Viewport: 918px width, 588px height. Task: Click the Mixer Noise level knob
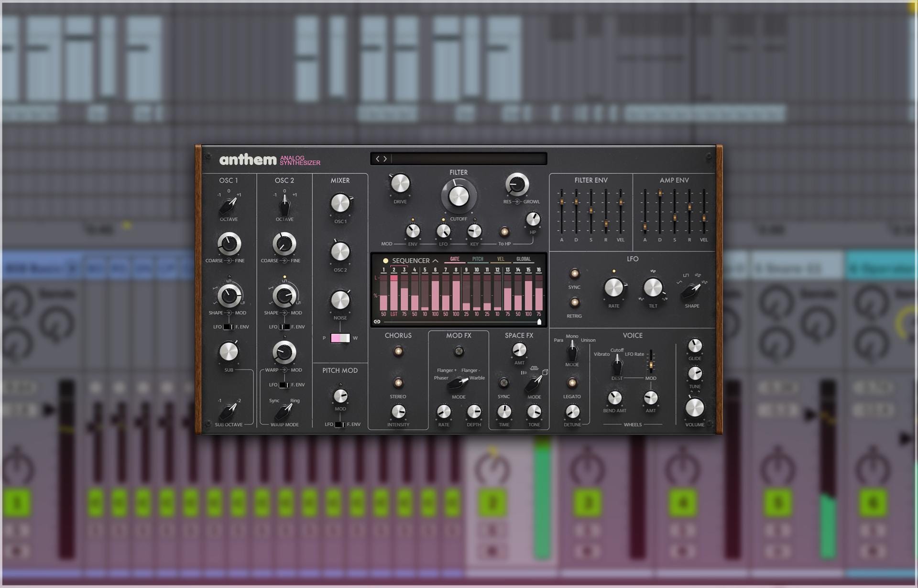click(340, 300)
